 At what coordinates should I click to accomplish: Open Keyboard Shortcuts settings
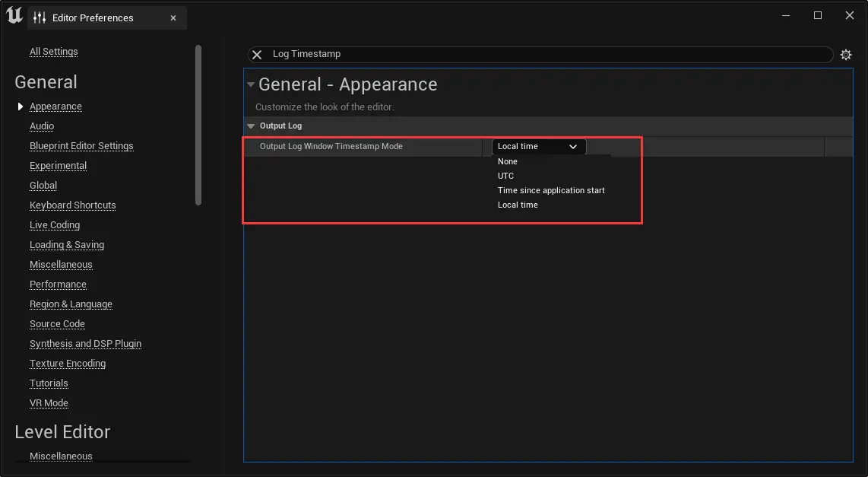pyautogui.click(x=72, y=205)
